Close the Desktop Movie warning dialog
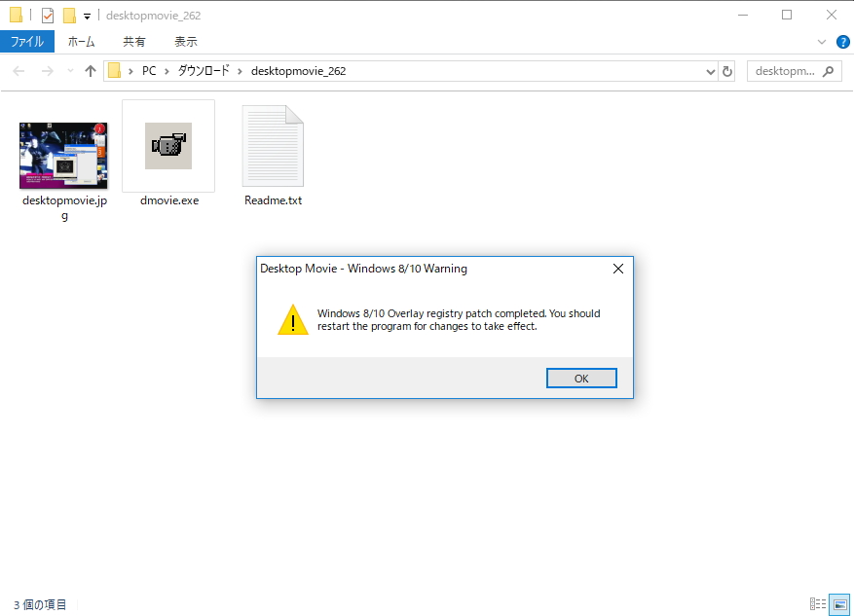 point(618,269)
